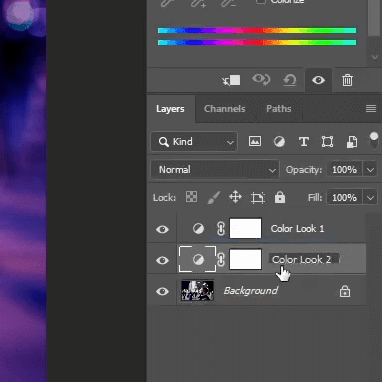Select Color Look 2 adjustment icon
The height and width of the screenshot is (382, 382).
coord(198,259)
